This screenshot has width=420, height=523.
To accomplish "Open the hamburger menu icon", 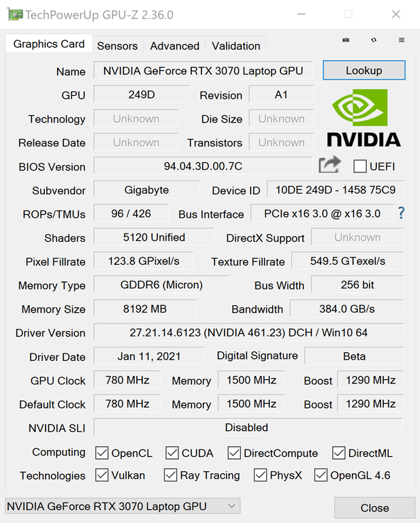I will [402, 40].
